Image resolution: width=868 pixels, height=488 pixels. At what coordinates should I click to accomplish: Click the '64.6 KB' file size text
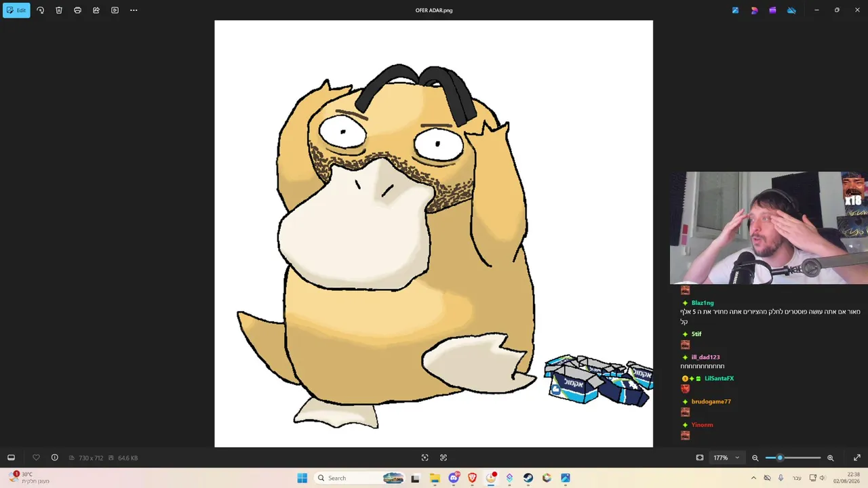point(127,458)
